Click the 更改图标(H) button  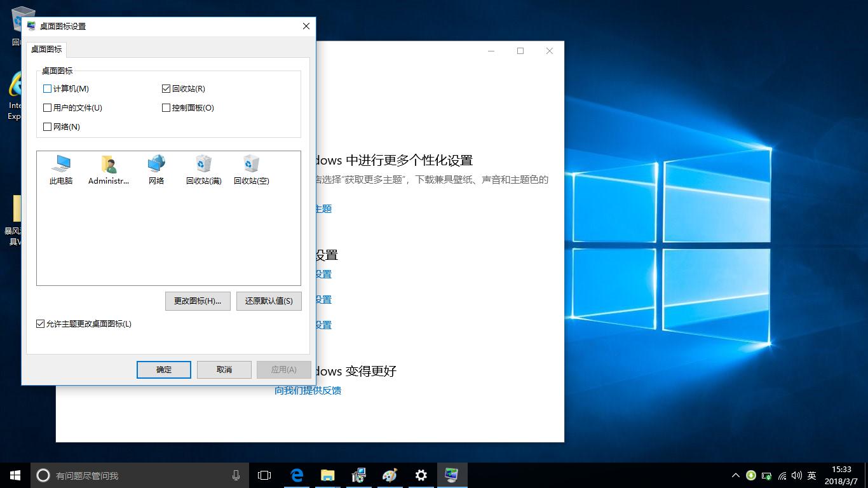coord(198,301)
